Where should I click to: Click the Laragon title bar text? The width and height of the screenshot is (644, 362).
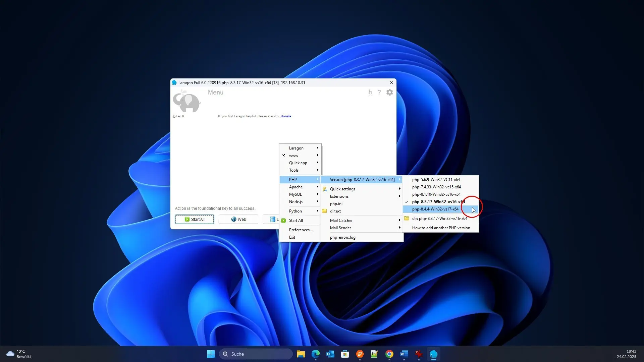pos(241,82)
